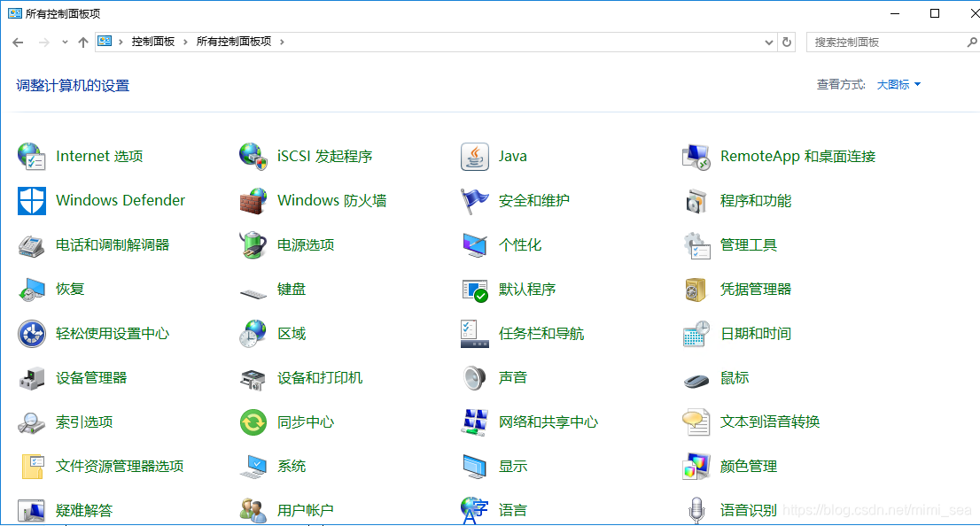Open the 轻松使用设置中心 text link

point(113,334)
